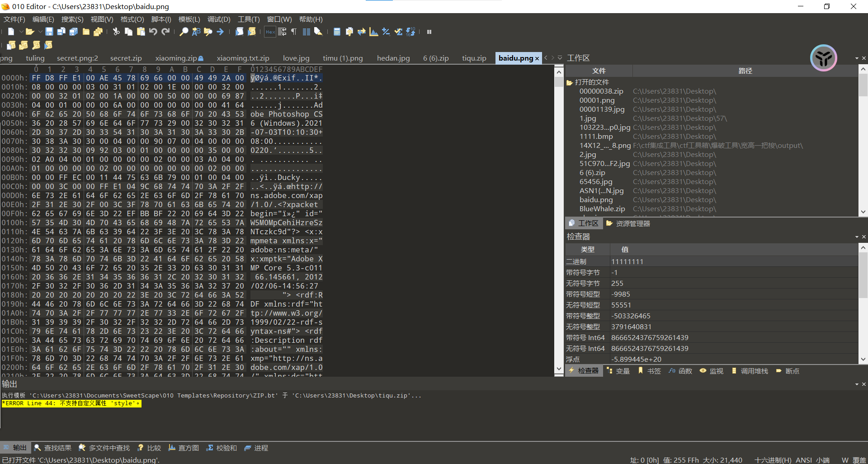Click the 路径 column header
Image resolution: width=868 pixels, height=464 pixels.
[745, 71]
